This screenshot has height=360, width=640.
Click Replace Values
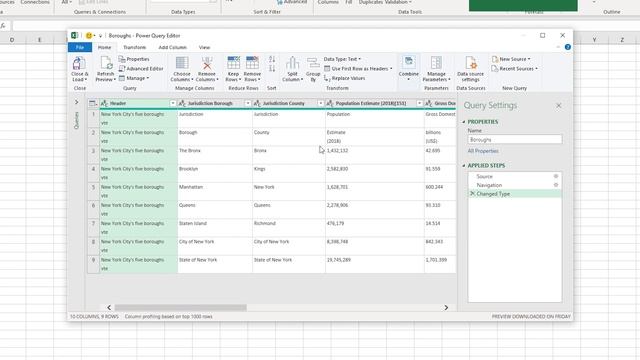point(344,78)
